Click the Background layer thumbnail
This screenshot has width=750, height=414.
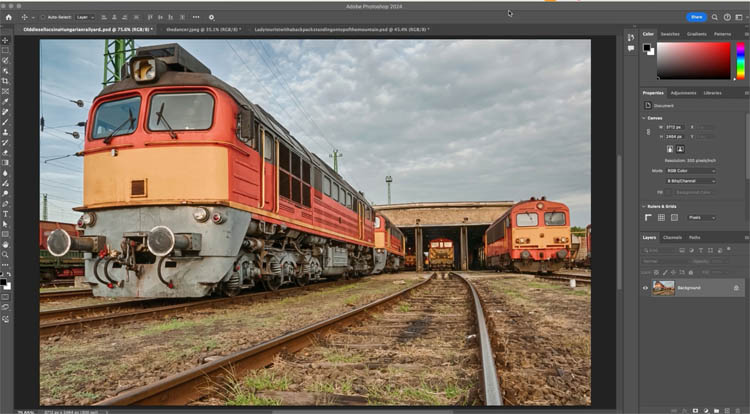point(663,288)
